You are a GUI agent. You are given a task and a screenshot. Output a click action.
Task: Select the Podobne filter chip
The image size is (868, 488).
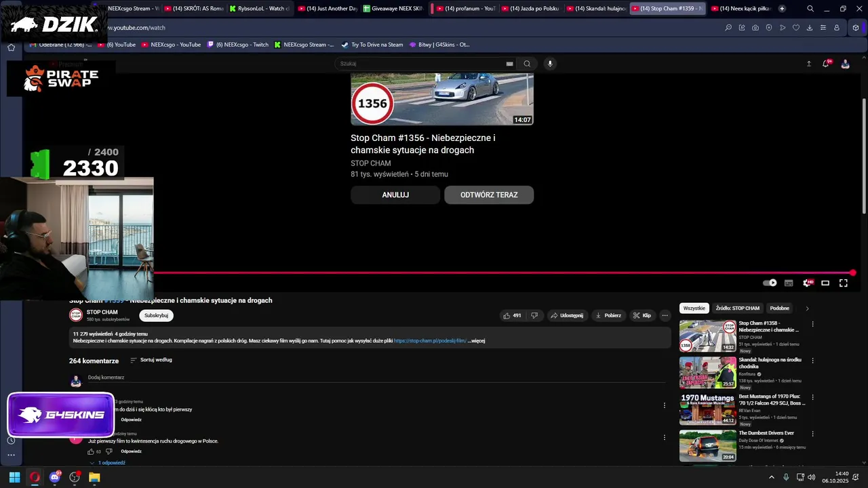779,308
